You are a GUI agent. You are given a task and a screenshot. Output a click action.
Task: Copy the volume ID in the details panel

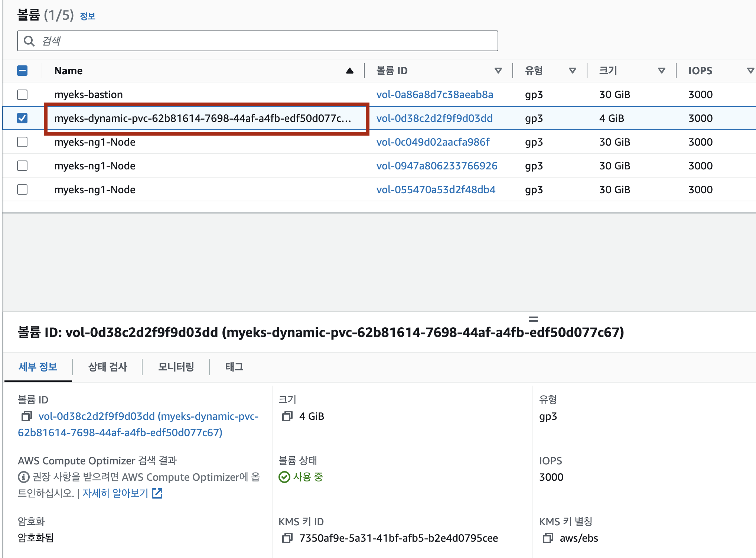26,416
